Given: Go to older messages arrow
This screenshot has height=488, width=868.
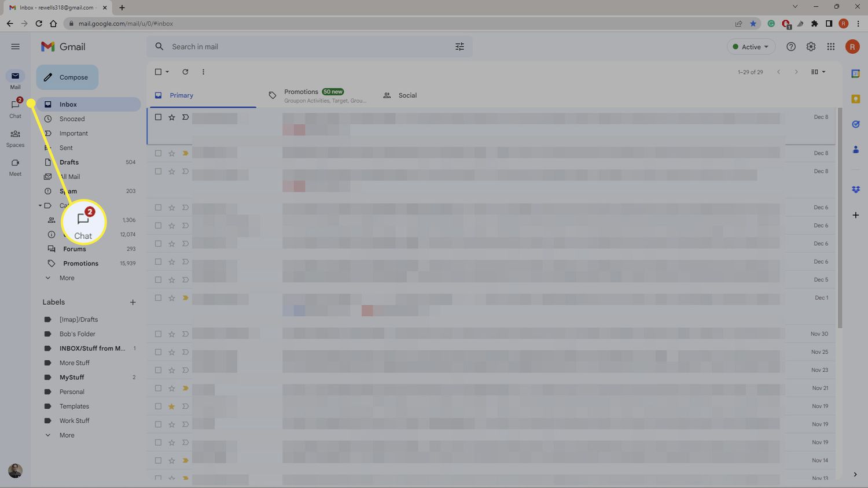Looking at the screenshot, I should pos(796,72).
